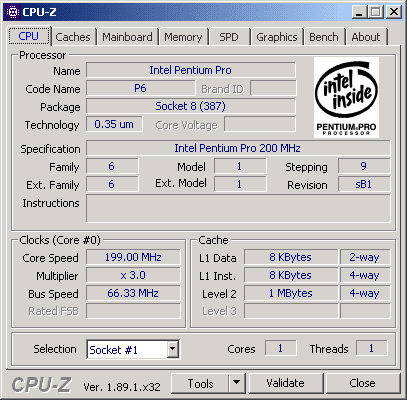The width and height of the screenshot is (407, 400).
Task: Click the Technology value 0.35 um
Action: click(114, 124)
